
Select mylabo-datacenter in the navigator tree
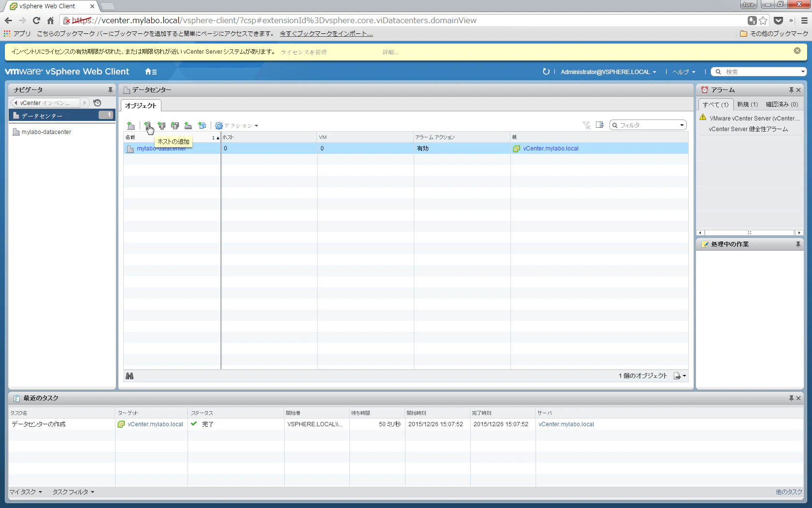pyautogui.click(x=46, y=132)
